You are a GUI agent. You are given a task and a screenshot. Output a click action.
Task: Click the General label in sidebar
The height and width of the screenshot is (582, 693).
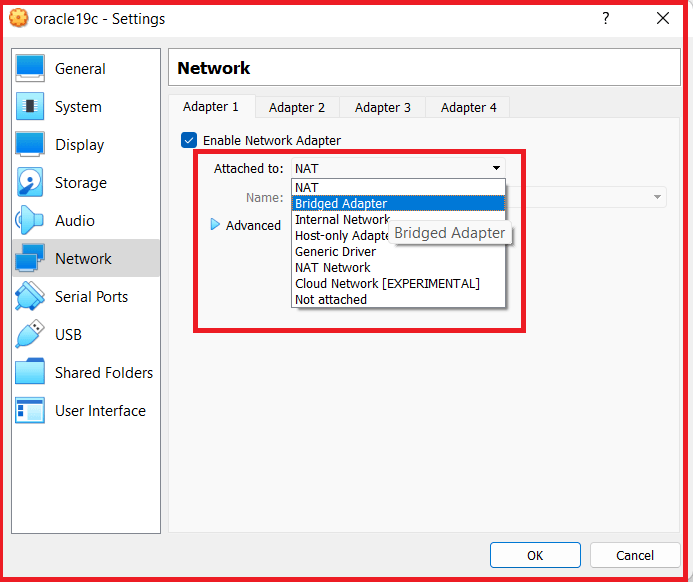pos(80,69)
